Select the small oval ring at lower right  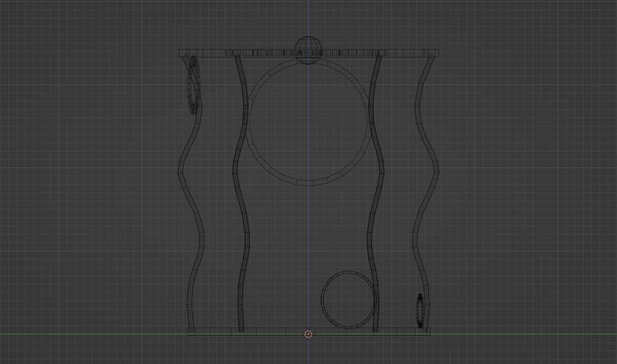coord(420,311)
